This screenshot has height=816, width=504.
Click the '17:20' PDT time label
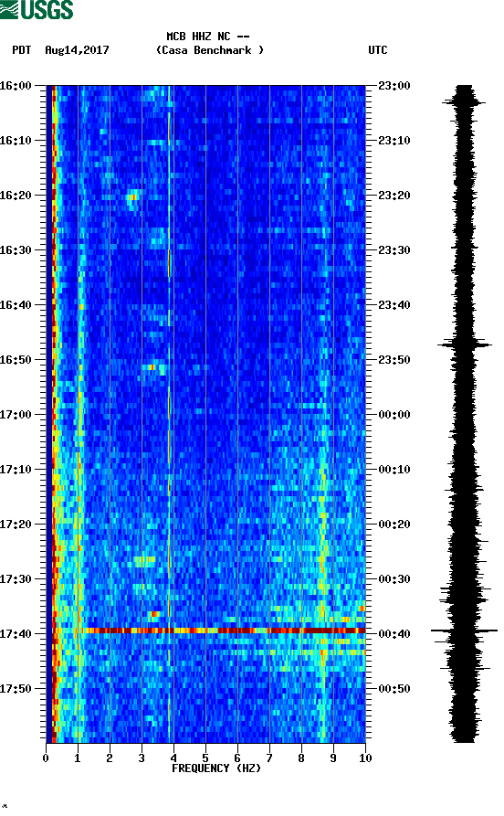[x=16, y=525]
